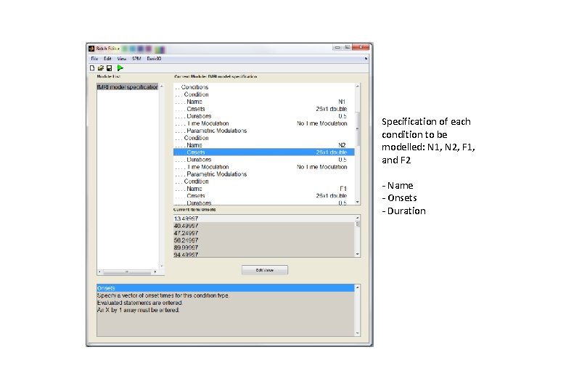Click the help panel scroll up arrow
The width and height of the screenshot is (566, 392).
click(x=357, y=287)
